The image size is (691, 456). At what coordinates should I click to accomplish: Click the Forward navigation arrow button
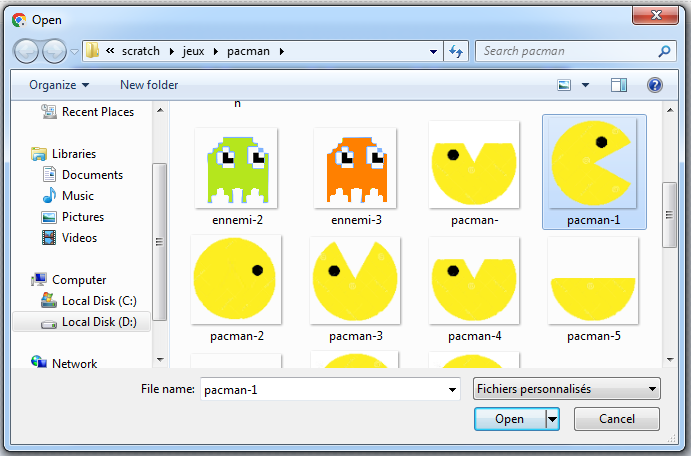[55, 51]
